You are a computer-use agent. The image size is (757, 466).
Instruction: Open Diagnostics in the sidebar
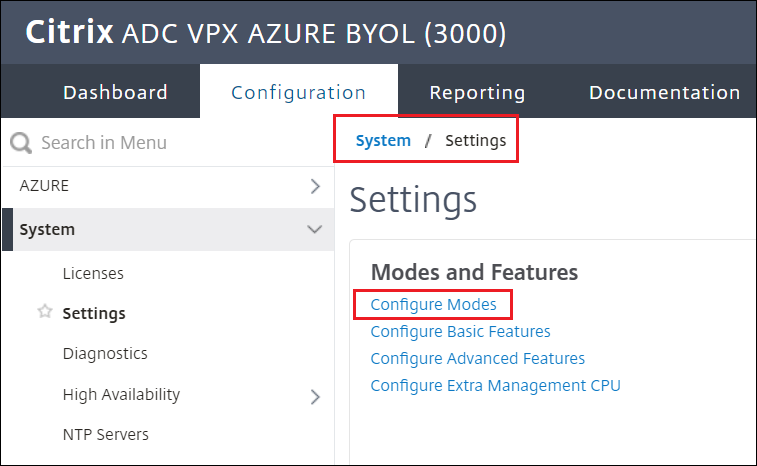click(x=105, y=353)
